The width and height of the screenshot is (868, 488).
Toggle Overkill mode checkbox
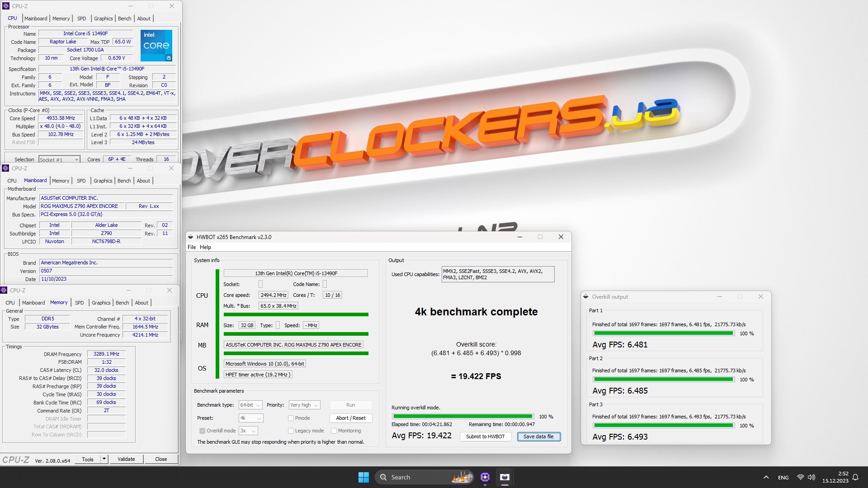202,431
